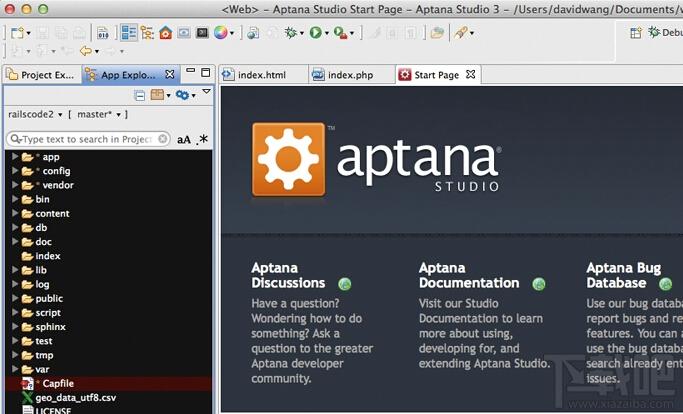The width and height of the screenshot is (683, 414).
Task: Open the Run configurations dropdown arrow
Action: [x=326, y=33]
